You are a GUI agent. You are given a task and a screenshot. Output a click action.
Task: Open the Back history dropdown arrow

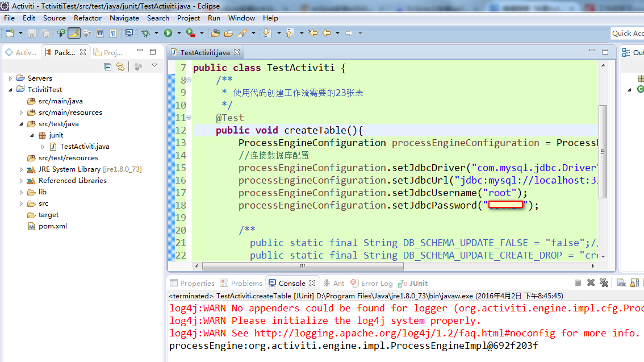coord(337,33)
